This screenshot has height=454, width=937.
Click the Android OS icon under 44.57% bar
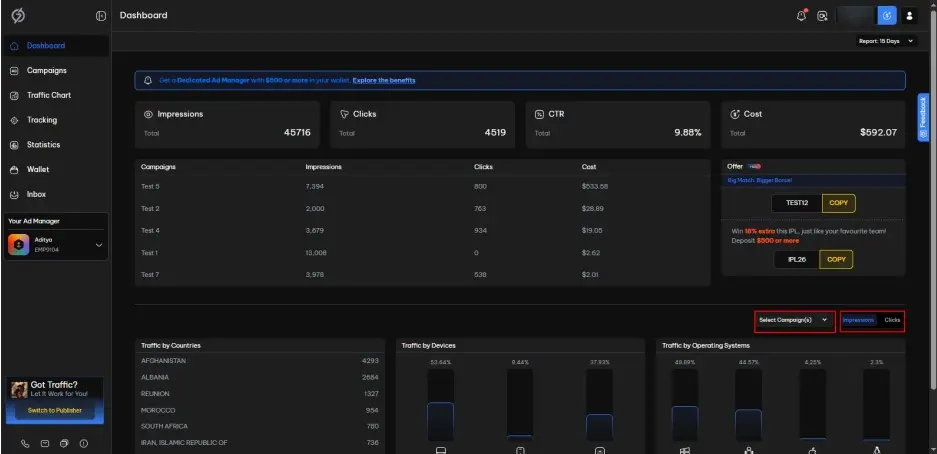coord(748,450)
